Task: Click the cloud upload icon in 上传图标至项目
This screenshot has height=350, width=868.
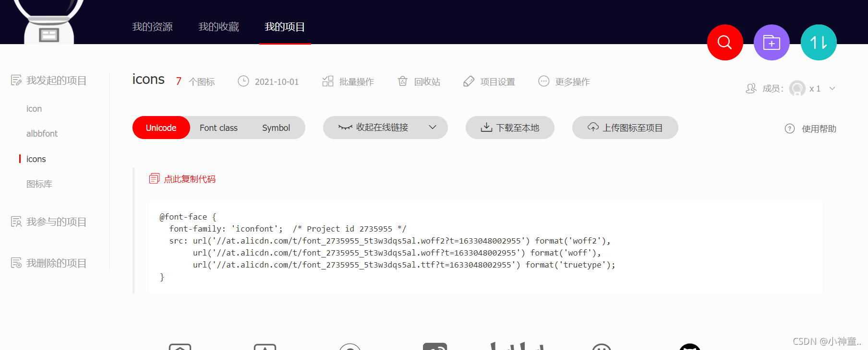Action: [593, 127]
